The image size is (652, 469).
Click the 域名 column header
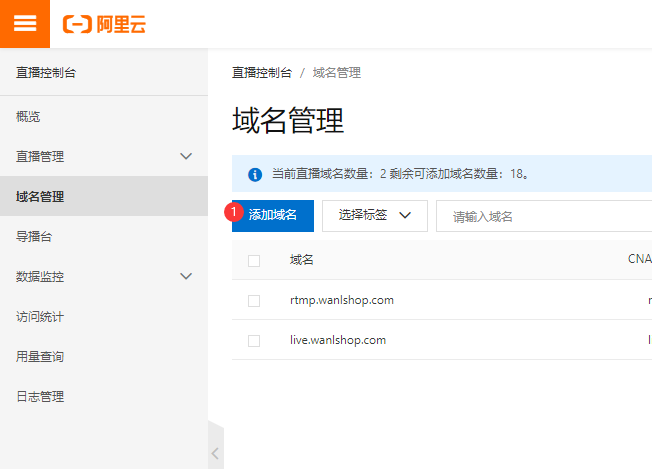301,260
